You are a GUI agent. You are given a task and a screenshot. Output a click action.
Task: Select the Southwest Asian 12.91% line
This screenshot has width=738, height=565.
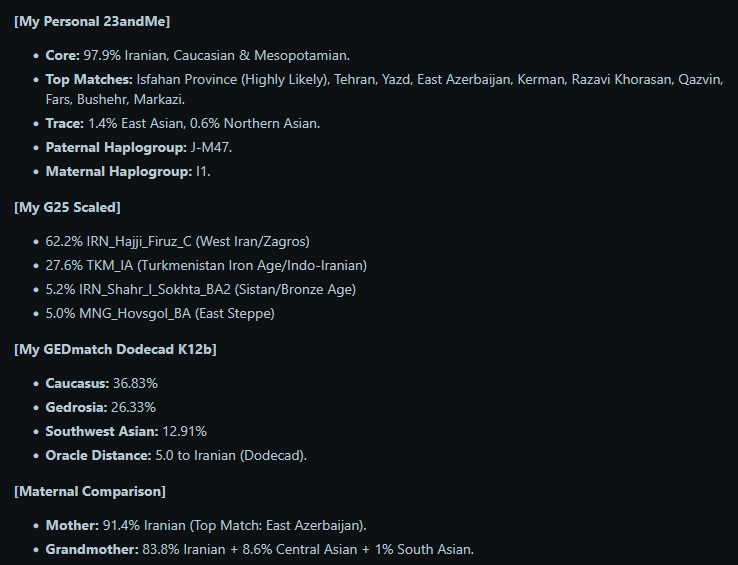[126, 431]
